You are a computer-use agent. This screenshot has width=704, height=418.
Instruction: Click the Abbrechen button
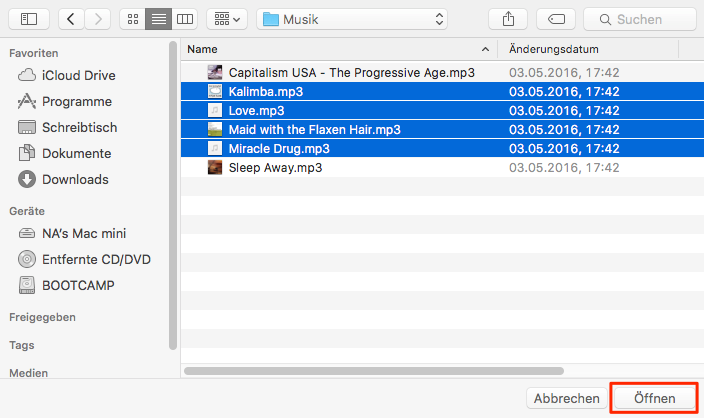[567, 398]
